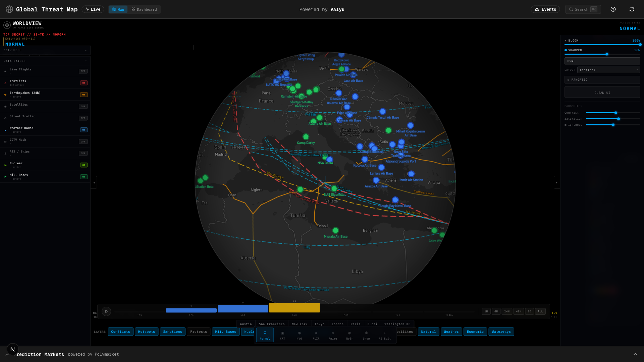644x362 pixels.
Task: Expand the DATA LAYERS panel with plus
Action: coord(86,61)
